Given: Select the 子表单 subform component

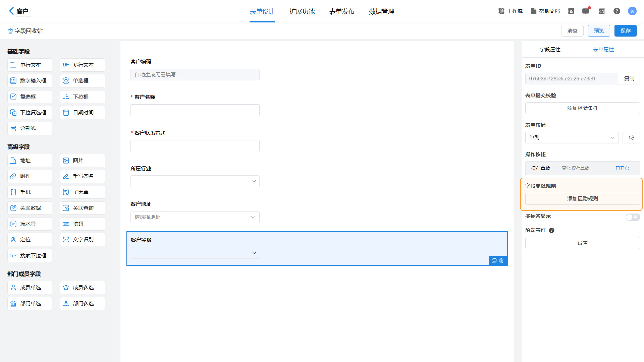Looking at the screenshot, I should click(x=83, y=192).
